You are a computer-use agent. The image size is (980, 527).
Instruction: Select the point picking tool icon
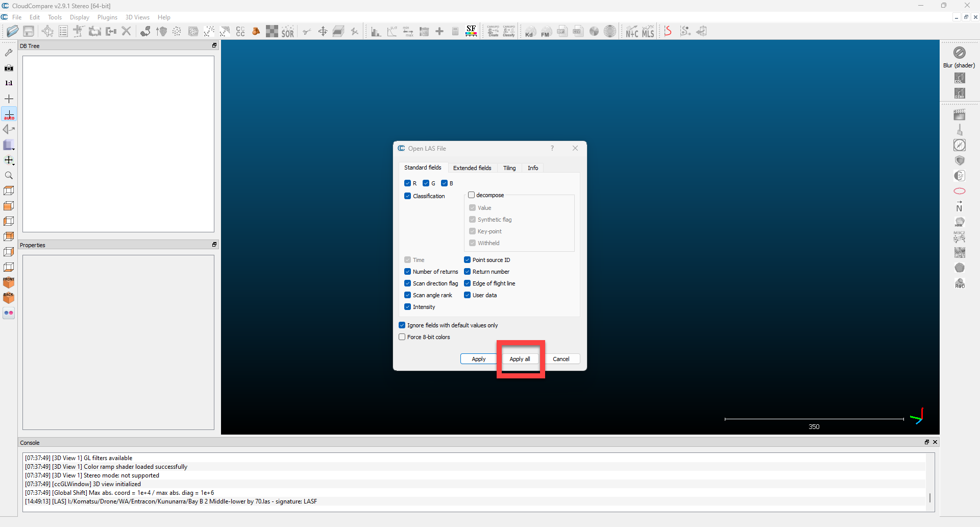pyautogui.click(x=47, y=32)
